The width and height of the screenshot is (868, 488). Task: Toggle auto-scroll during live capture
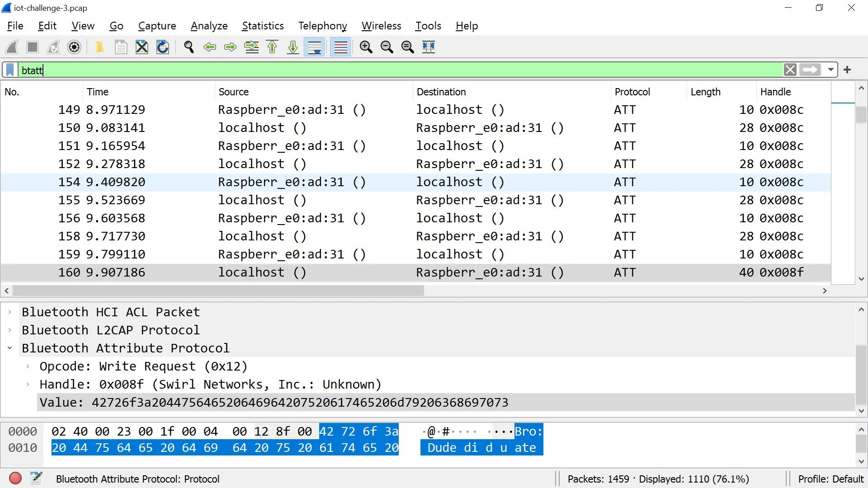tap(315, 47)
